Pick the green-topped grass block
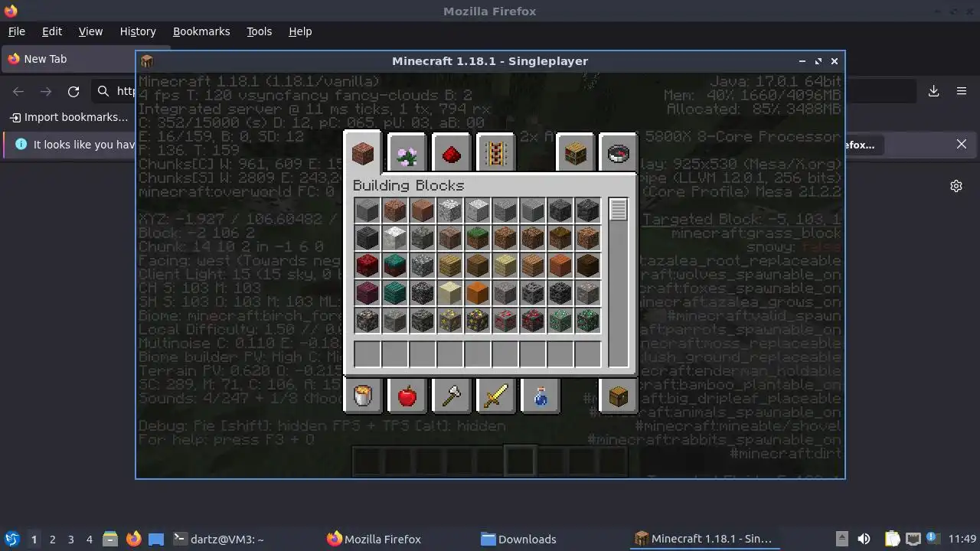Screen dimensions: 980x551 478,238
